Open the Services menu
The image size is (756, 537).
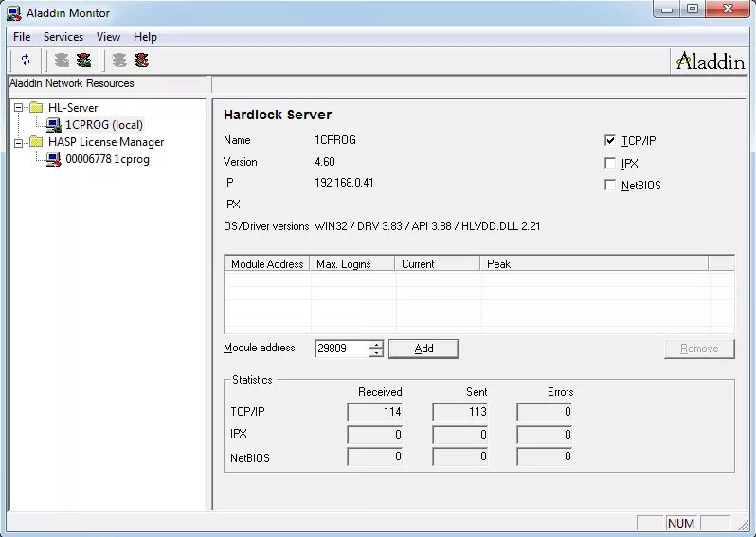[63, 37]
